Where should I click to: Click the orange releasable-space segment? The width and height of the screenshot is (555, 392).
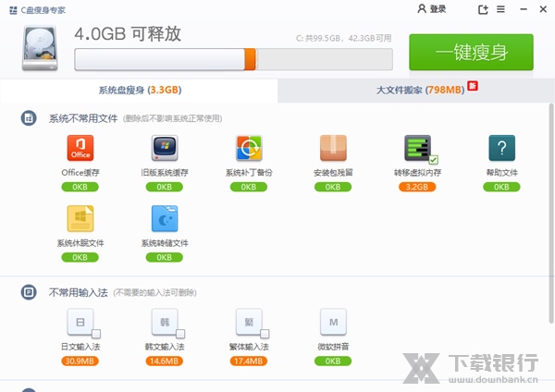(250, 59)
